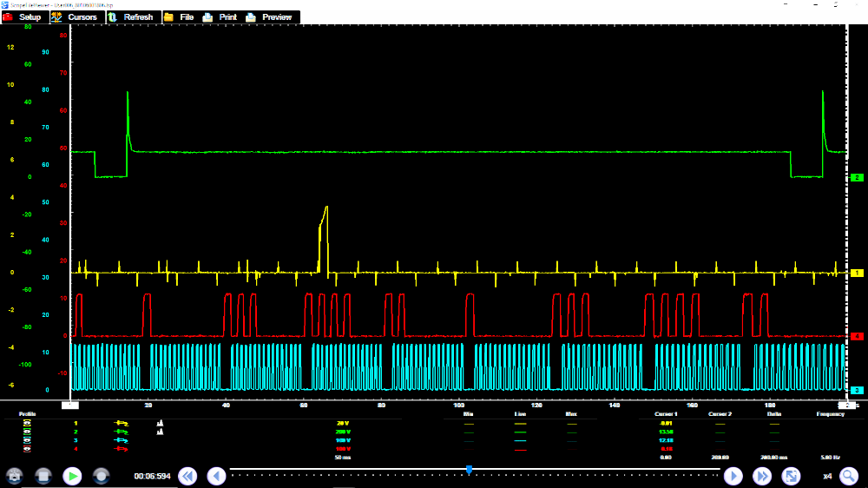Open the Setup menu
This screenshot has height=488, width=868.
coord(23,17)
